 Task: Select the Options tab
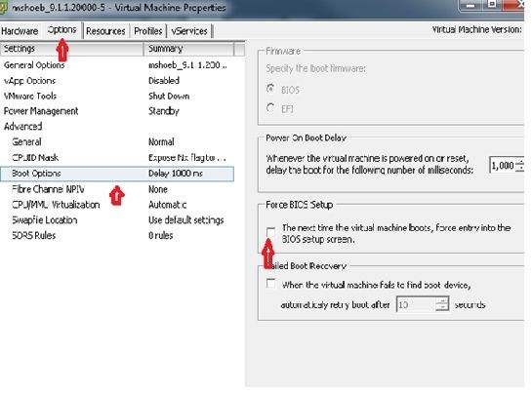pos(61,30)
